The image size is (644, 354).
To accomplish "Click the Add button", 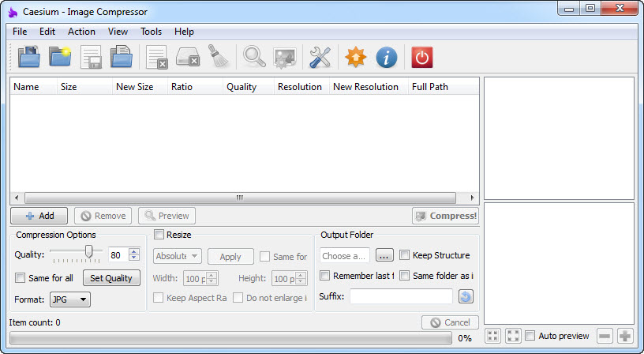I will pyautogui.click(x=39, y=216).
